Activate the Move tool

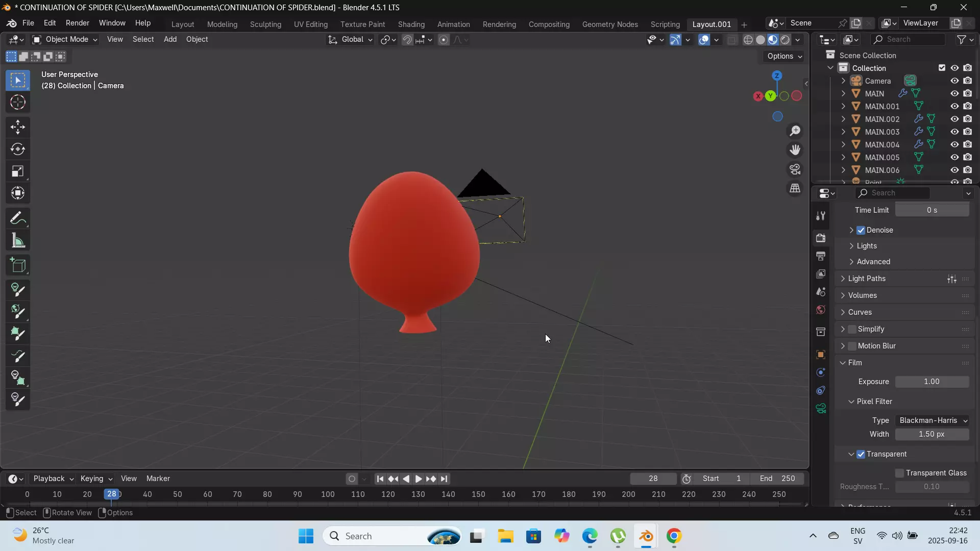[x=18, y=127]
